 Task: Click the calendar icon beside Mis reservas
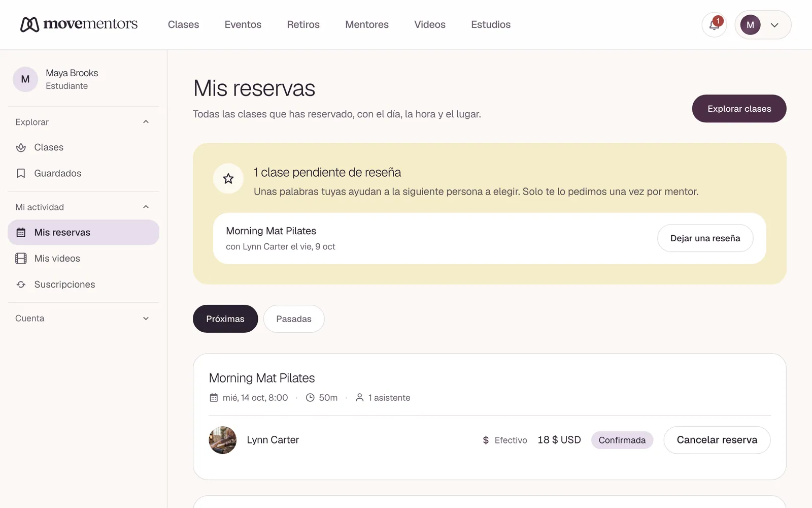(21, 233)
